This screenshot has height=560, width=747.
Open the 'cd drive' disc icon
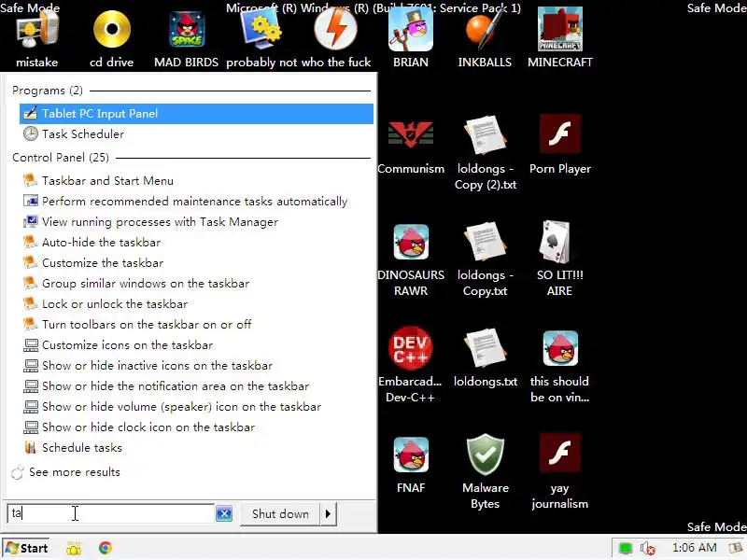[111, 30]
